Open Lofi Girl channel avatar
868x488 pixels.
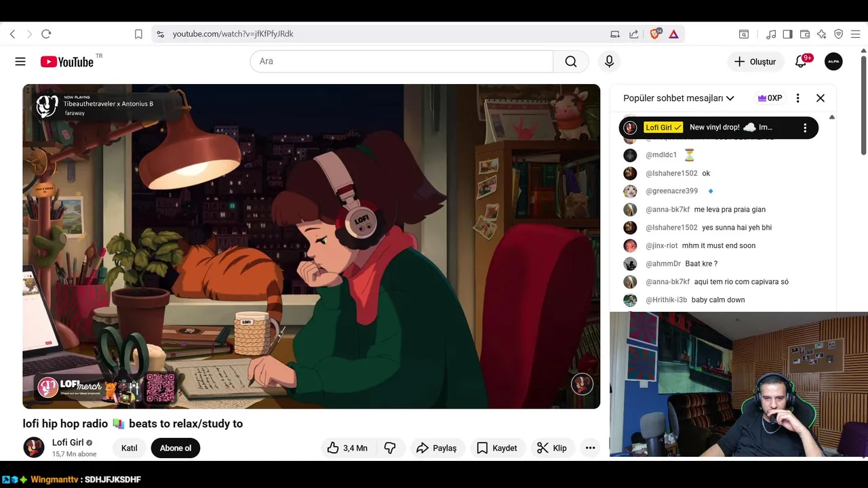point(34,447)
